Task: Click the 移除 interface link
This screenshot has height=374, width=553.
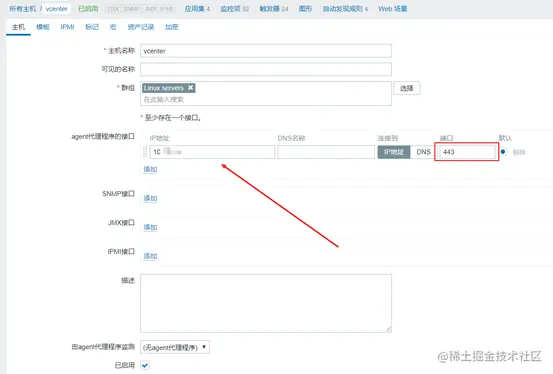Action: [x=519, y=152]
